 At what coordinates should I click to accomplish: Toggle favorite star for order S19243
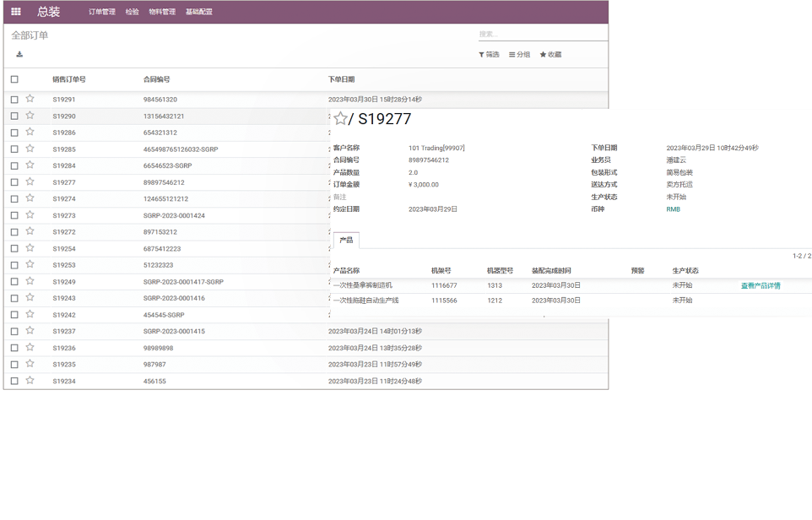coord(30,298)
